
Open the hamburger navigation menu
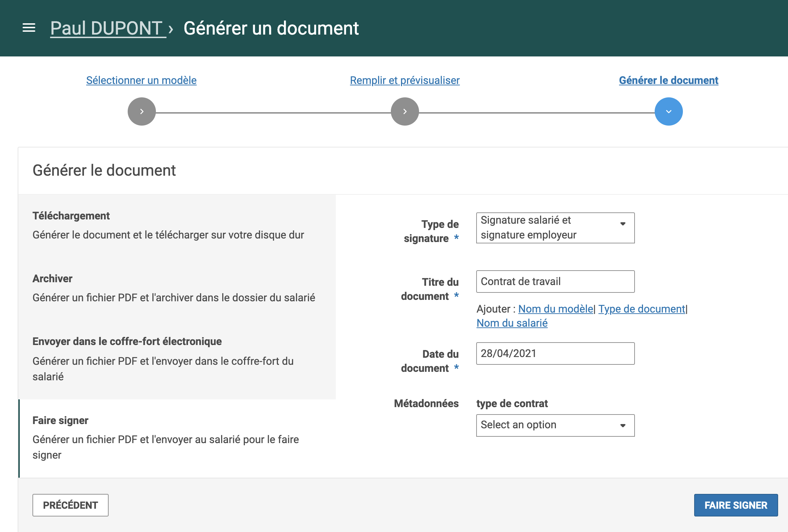pyautogui.click(x=29, y=28)
